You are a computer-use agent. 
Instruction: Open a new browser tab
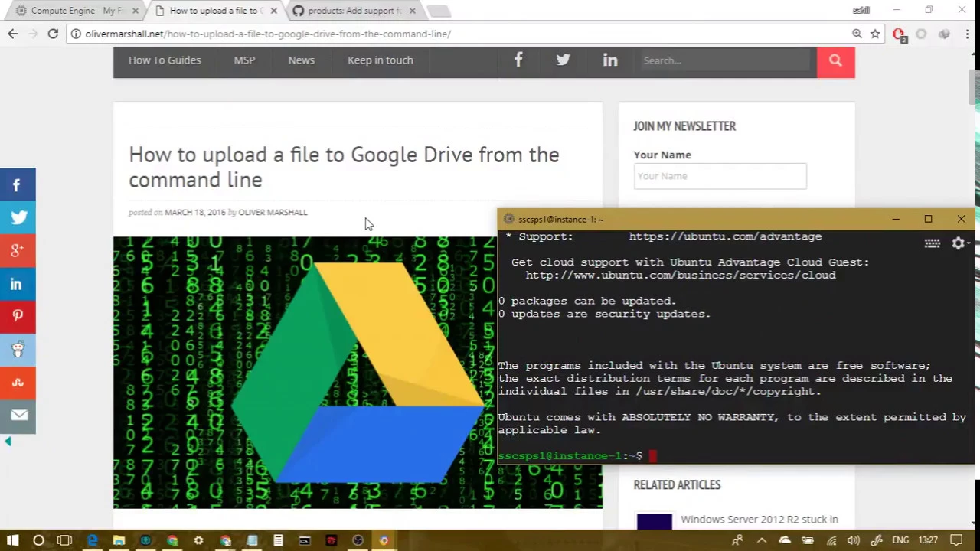point(439,11)
